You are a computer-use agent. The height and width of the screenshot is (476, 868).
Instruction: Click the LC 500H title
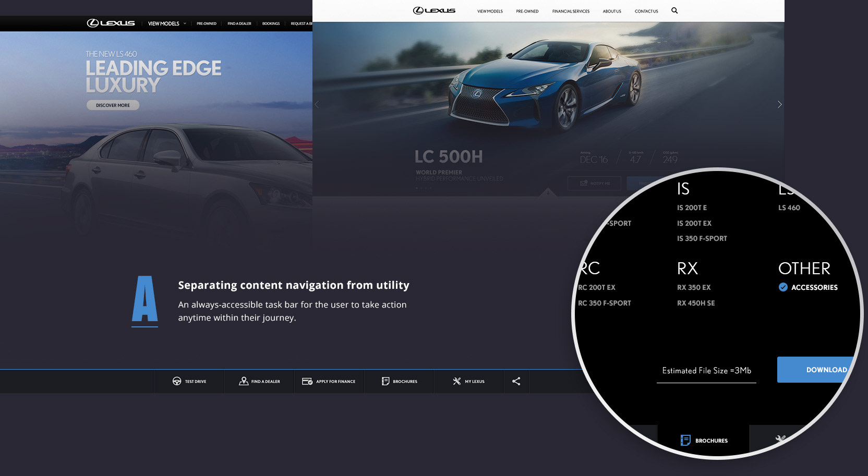tap(449, 156)
